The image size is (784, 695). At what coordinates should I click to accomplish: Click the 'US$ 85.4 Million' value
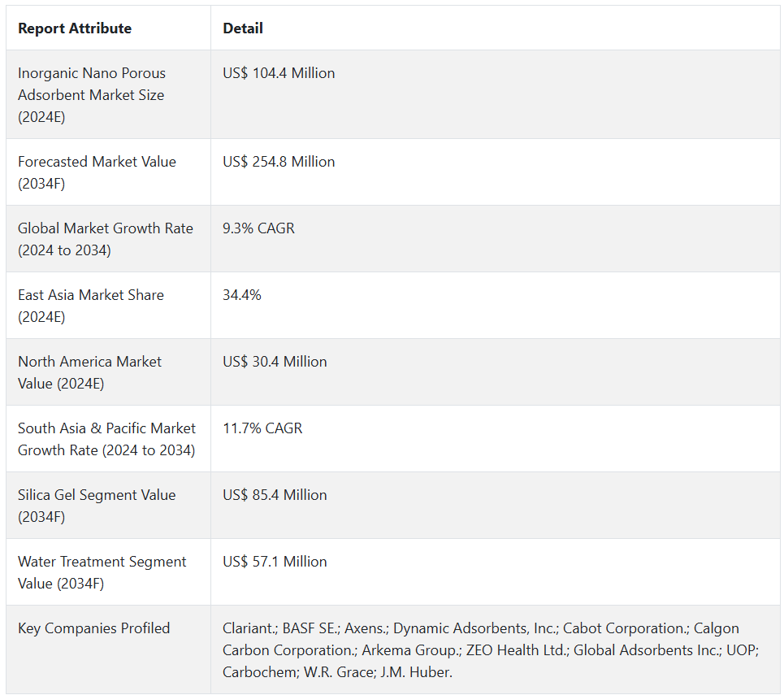(x=275, y=495)
